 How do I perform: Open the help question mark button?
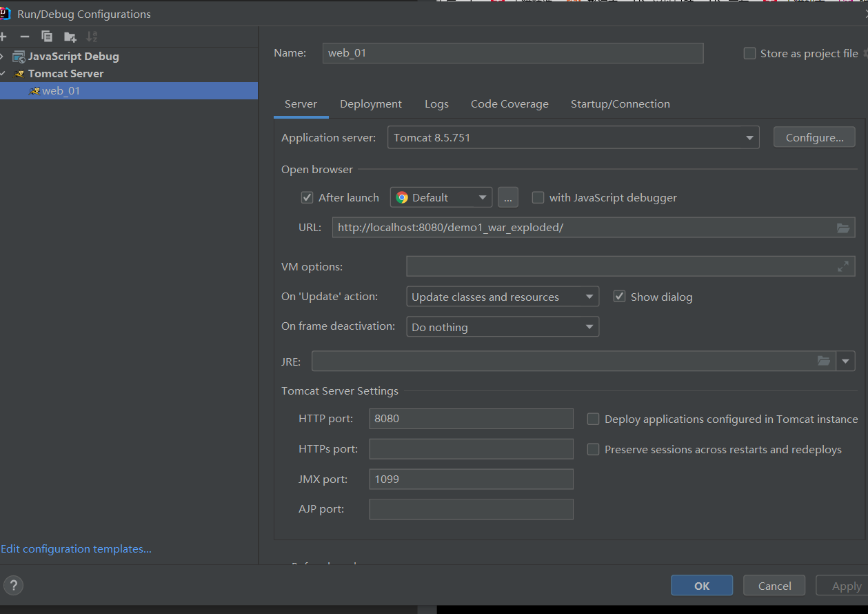(13, 586)
